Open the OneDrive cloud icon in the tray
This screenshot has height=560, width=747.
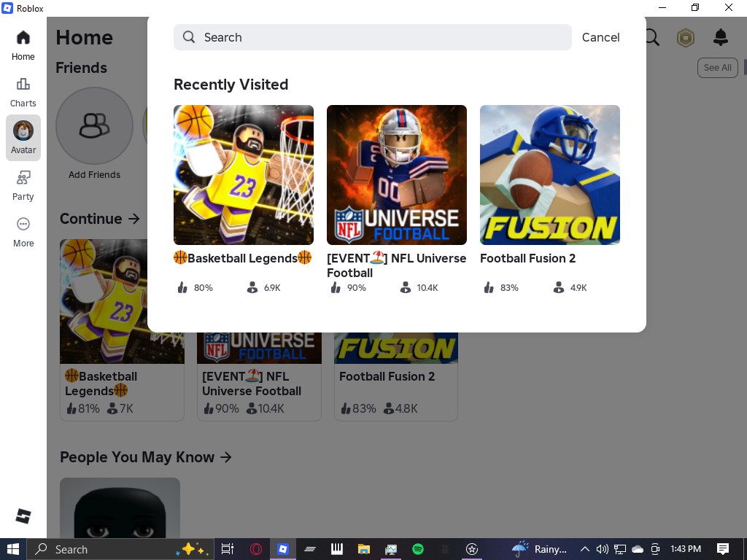pos(638,549)
